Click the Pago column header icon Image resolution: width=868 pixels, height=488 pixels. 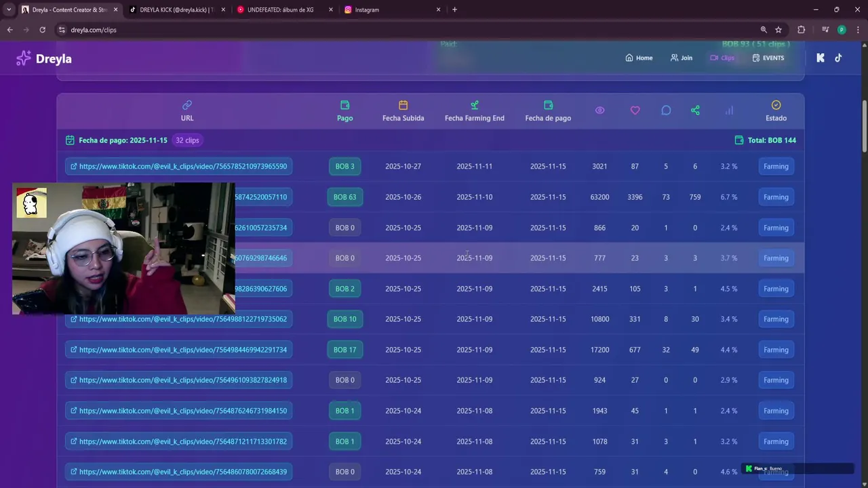tap(344, 105)
